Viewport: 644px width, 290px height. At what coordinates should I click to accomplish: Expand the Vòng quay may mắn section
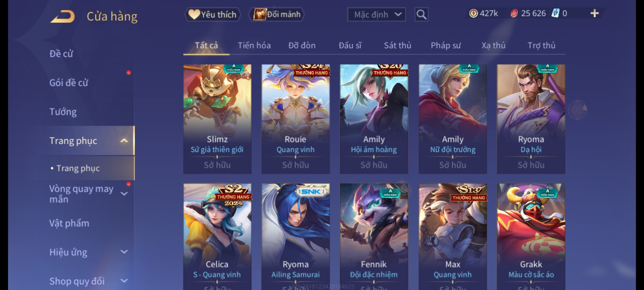point(124,194)
